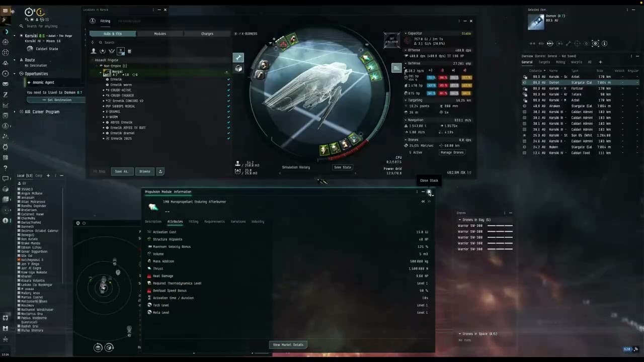Switch to the Charges tab
The height and width of the screenshot is (362, 644).
tap(207, 34)
